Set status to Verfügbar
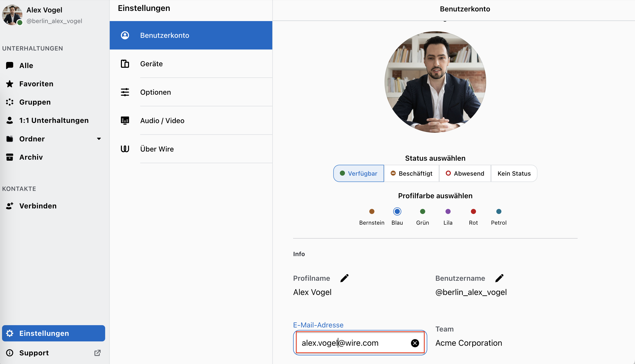Image resolution: width=635 pixels, height=364 pixels. pos(359,173)
